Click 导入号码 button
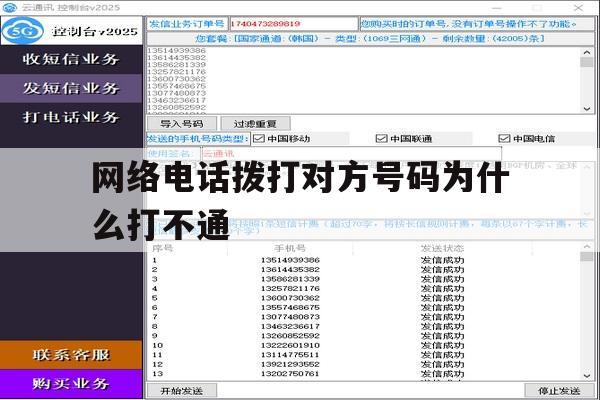This screenshot has height=400, width=600. point(182,124)
